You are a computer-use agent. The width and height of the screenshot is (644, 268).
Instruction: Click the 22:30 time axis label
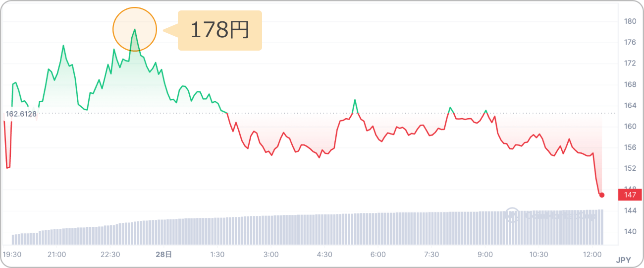click(110, 255)
